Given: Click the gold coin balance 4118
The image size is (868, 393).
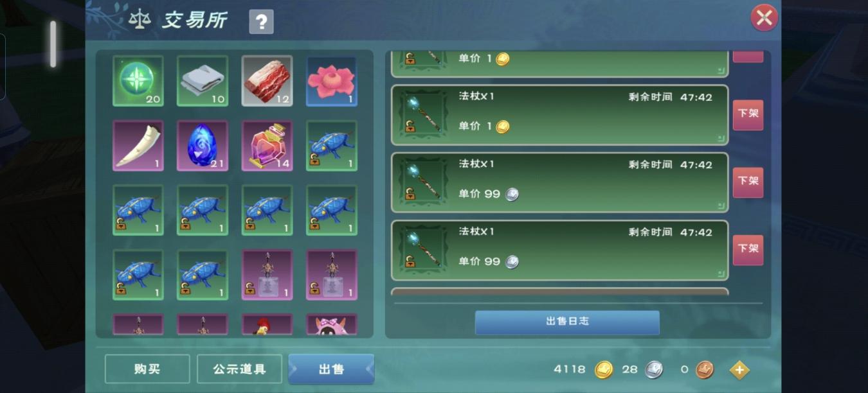Looking at the screenshot, I should tap(570, 369).
